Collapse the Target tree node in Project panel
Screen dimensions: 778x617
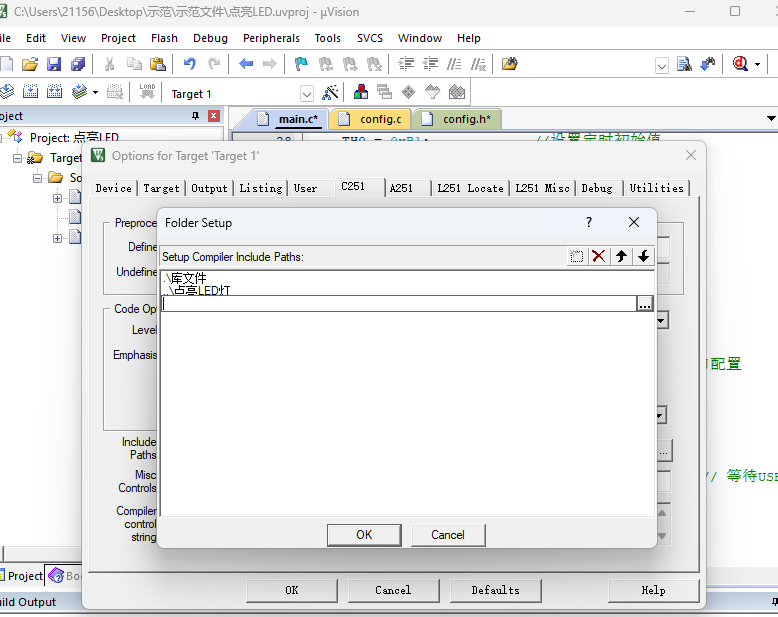17,158
